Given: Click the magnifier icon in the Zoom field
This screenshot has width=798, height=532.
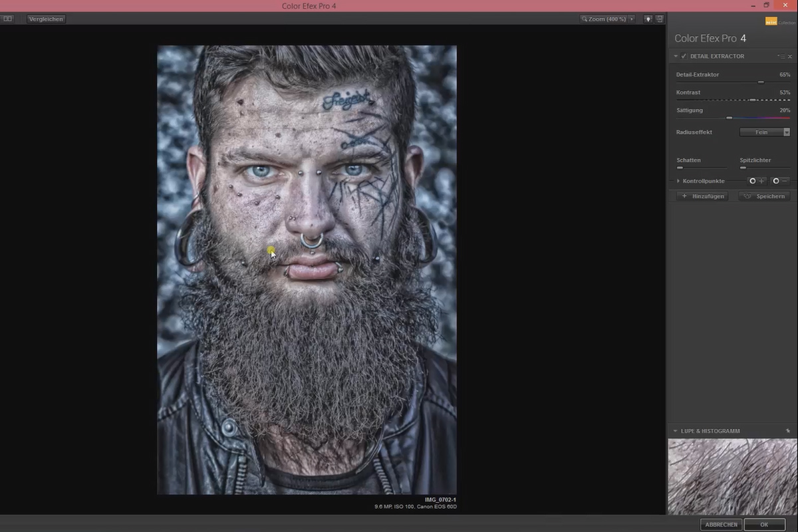Looking at the screenshot, I should (585, 18).
